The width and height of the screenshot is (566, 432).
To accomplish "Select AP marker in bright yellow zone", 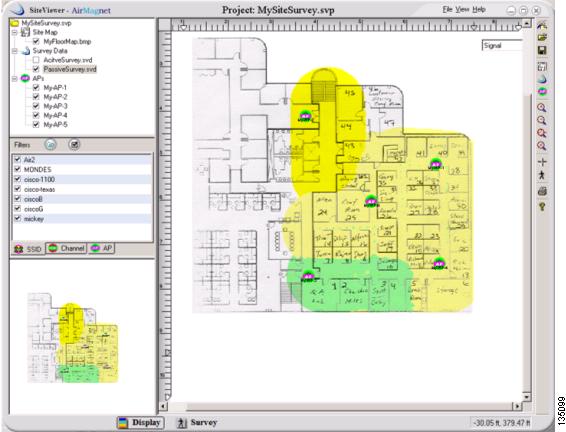I will tap(305, 116).
